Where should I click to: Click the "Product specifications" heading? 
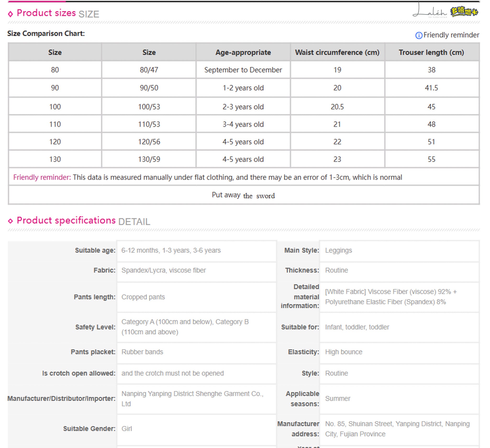pos(66,220)
